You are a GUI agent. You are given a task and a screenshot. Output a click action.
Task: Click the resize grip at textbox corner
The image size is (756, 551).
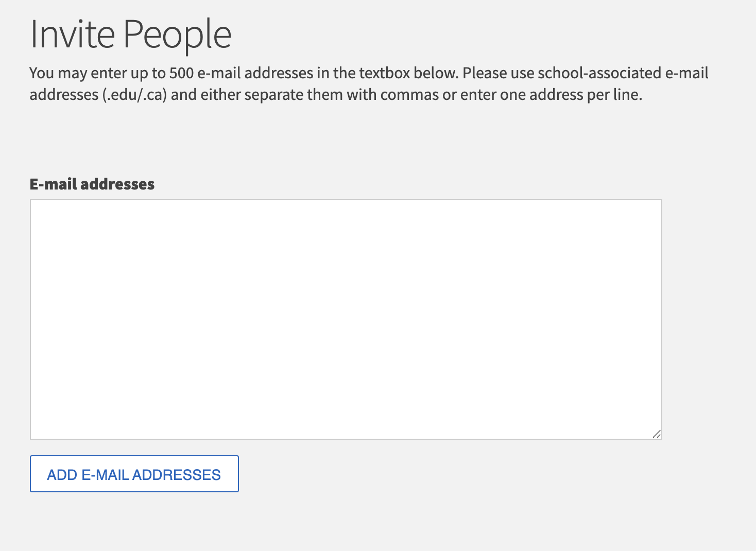tap(656, 434)
